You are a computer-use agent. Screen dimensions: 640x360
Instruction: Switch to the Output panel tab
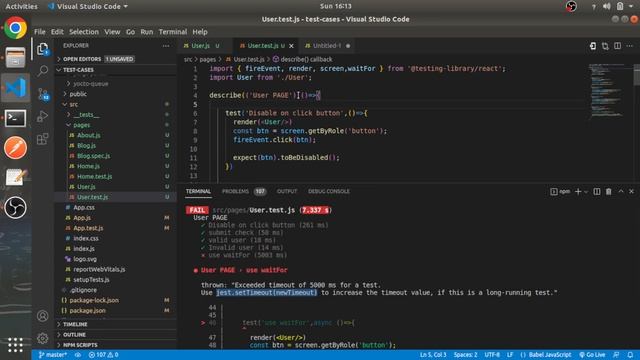(x=287, y=191)
